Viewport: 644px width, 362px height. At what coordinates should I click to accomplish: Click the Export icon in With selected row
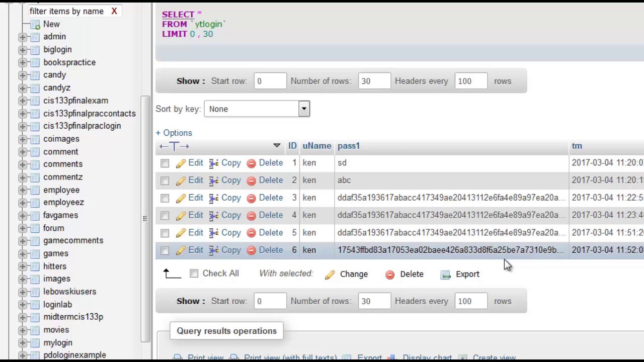click(445, 275)
